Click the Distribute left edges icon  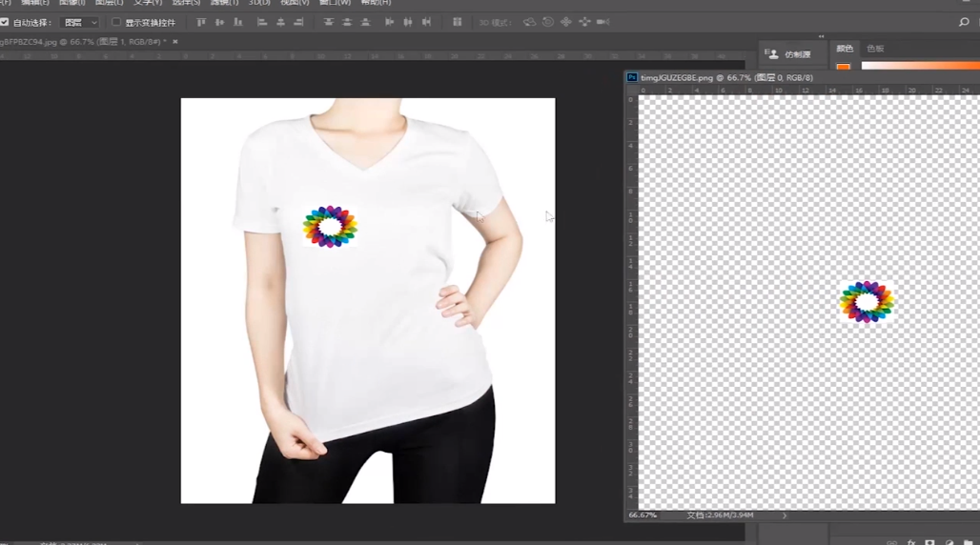389,23
